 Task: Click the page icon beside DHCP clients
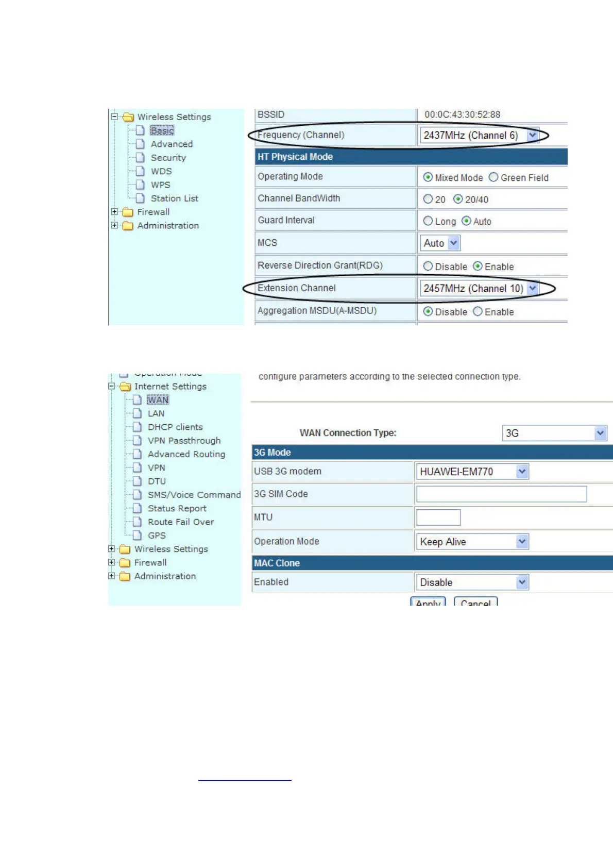(x=137, y=427)
